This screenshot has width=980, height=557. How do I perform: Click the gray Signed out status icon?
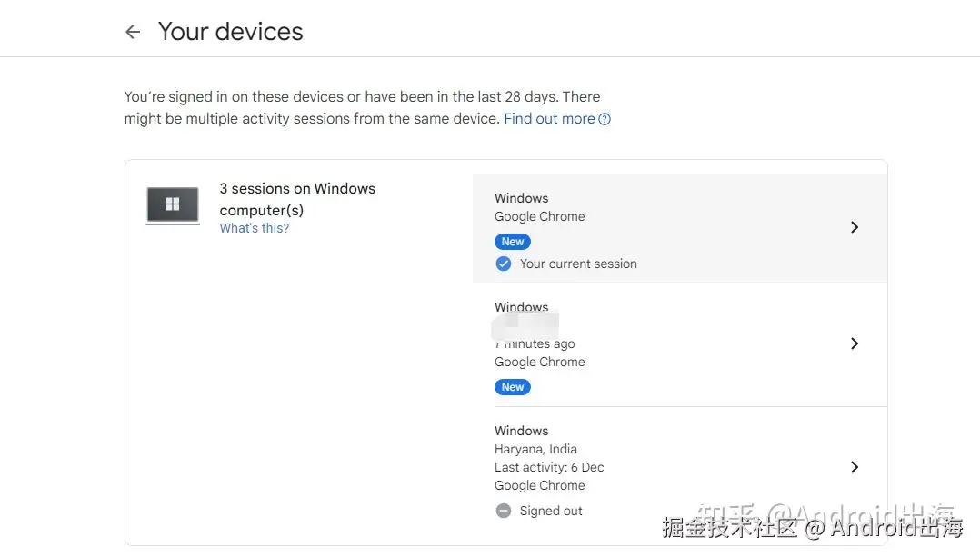point(503,511)
